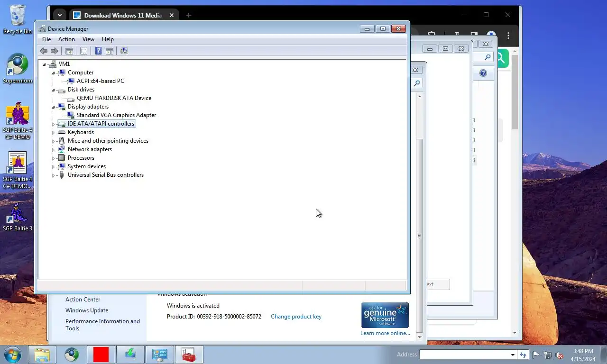607x364 pixels.
Task: Collapse the Computer category arrow
Action: click(53, 73)
